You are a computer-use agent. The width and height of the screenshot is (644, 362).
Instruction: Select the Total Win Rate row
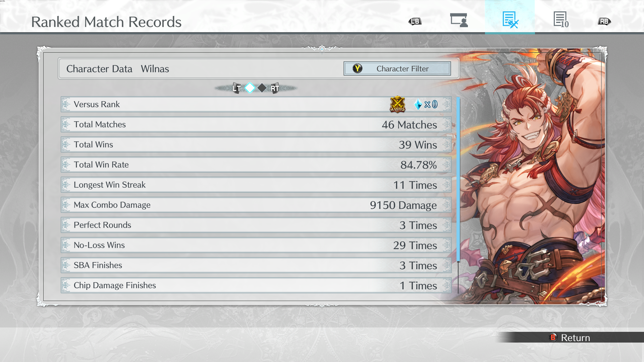[256, 165]
